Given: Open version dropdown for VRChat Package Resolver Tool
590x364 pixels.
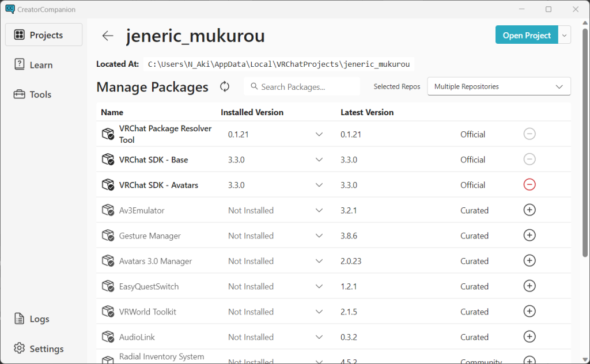Looking at the screenshot, I should click(319, 134).
